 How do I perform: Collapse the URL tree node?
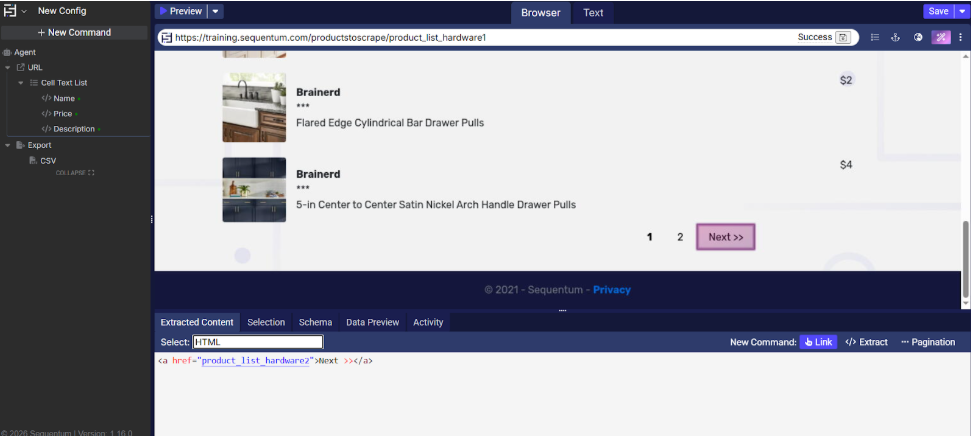(8, 67)
